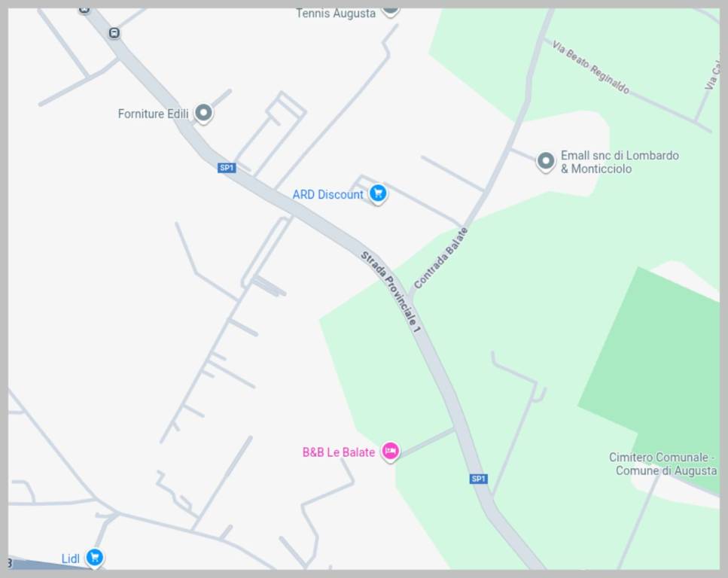Image resolution: width=728 pixels, height=578 pixels.
Task: Click the Forniture Edili location pin
Action: click(203, 113)
